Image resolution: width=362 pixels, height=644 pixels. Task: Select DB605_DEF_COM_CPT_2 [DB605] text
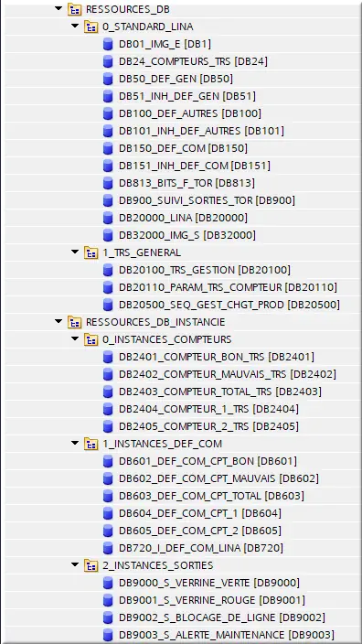[200, 531]
